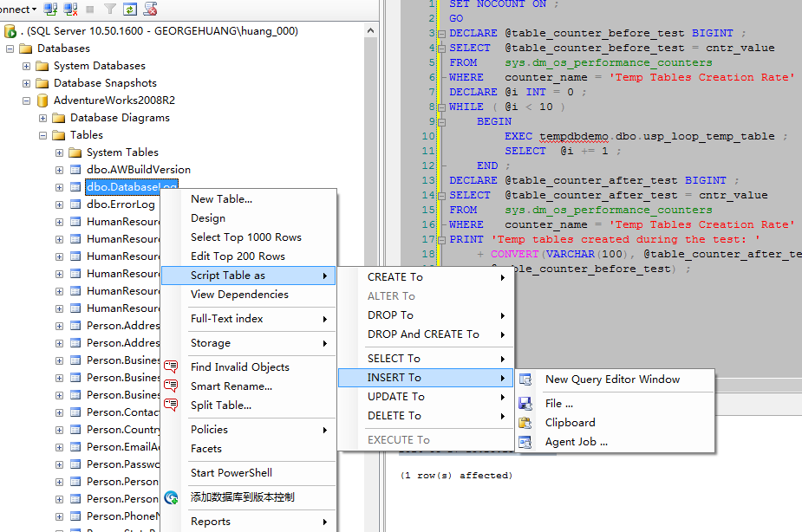Image resolution: width=802 pixels, height=532 pixels.
Task: Collapse the Tables node
Action: click(43, 135)
